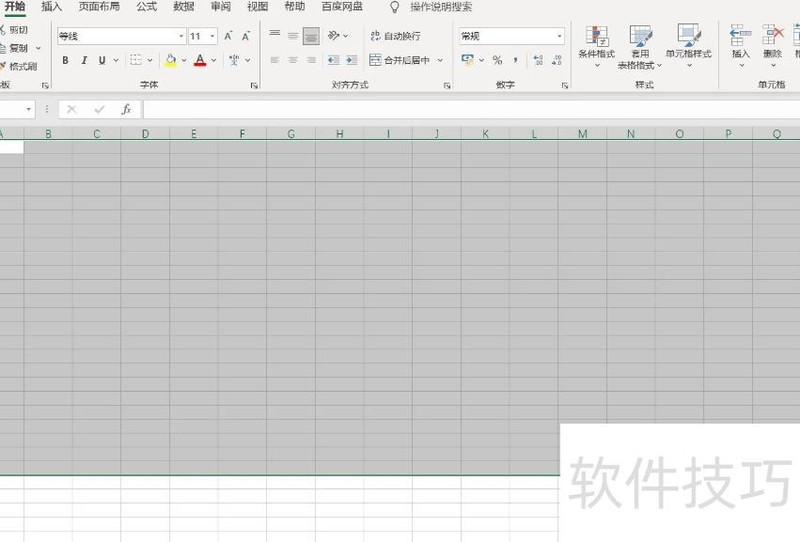Toggle bold formatting
The height and width of the screenshot is (542, 800).
(x=65, y=60)
